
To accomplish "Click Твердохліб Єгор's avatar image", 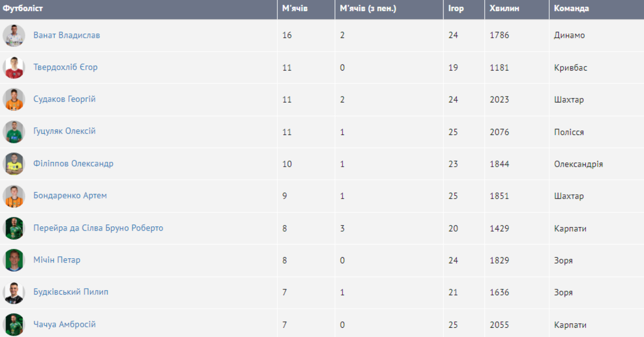I will (14, 68).
